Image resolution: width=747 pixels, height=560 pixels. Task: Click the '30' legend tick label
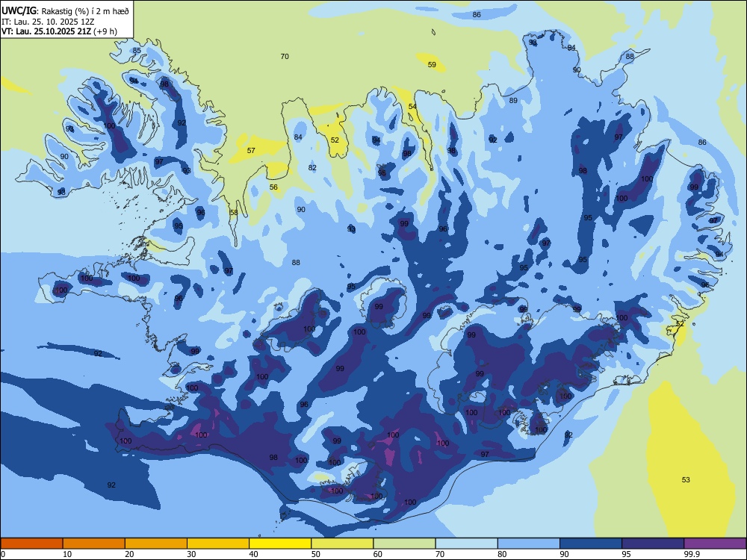pyautogui.click(x=191, y=554)
